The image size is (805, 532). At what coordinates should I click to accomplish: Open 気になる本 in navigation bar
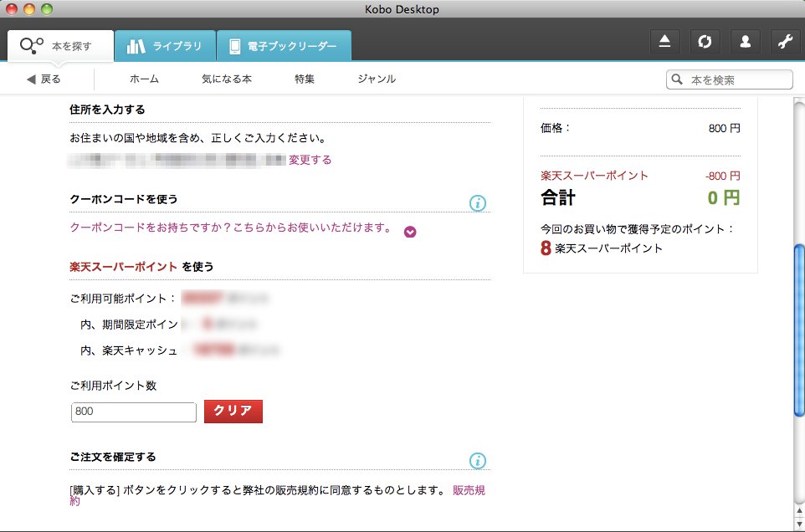227,79
